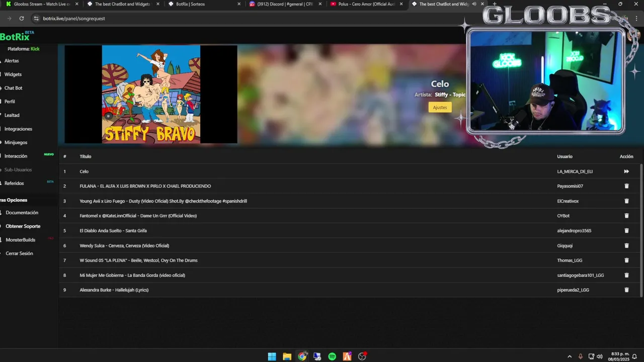Image resolution: width=644 pixels, height=362 pixels.
Task: Switch to the Gloobss Stream Kick tab
Action: [42, 4]
